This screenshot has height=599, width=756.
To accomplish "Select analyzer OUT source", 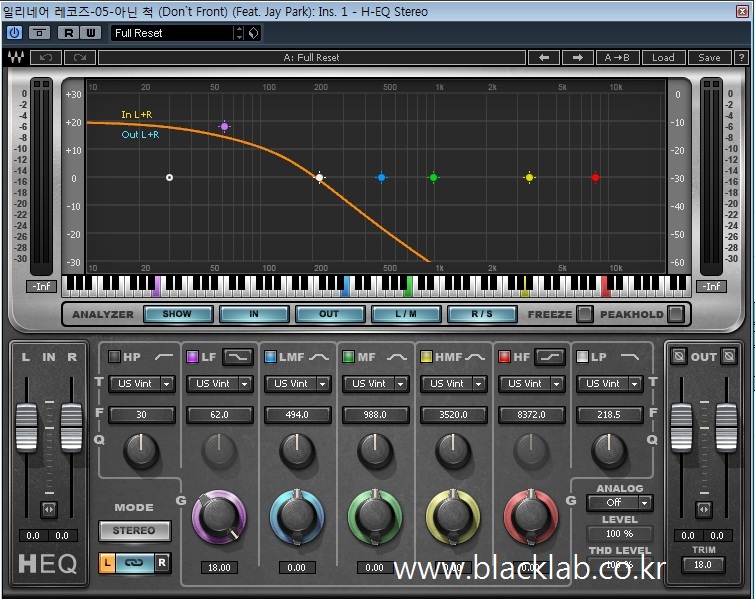I will pyautogui.click(x=329, y=314).
